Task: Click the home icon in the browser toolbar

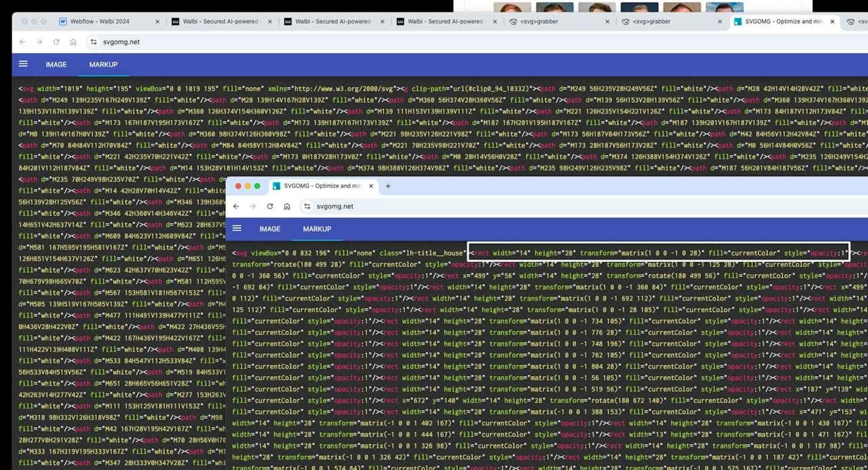Action: coord(73,42)
